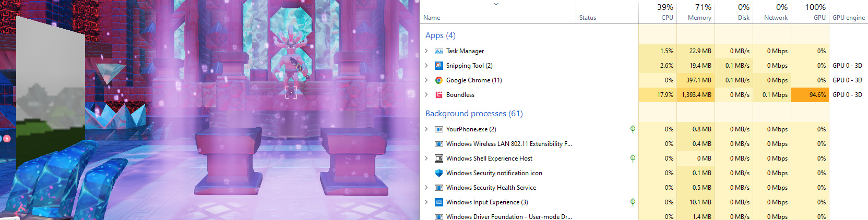Click the Windows Security notification shield icon

pyautogui.click(x=439, y=173)
